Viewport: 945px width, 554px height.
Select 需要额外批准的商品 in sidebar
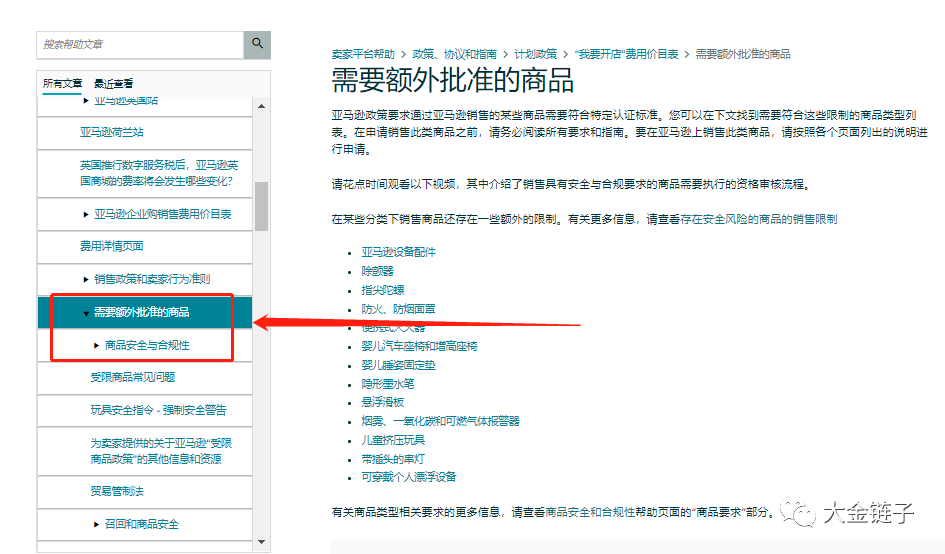click(x=142, y=312)
